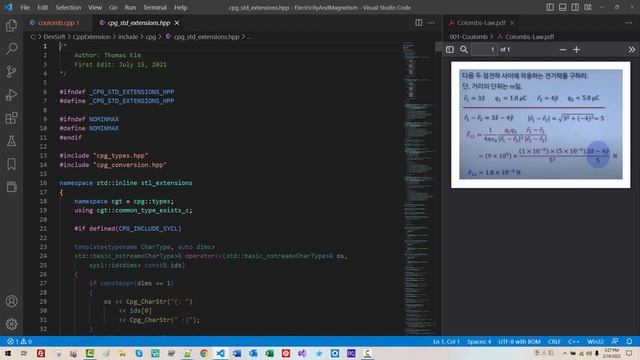The height and width of the screenshot is (360, 640).
Task: Open the Source Control view
Action: tap(11, 72)
